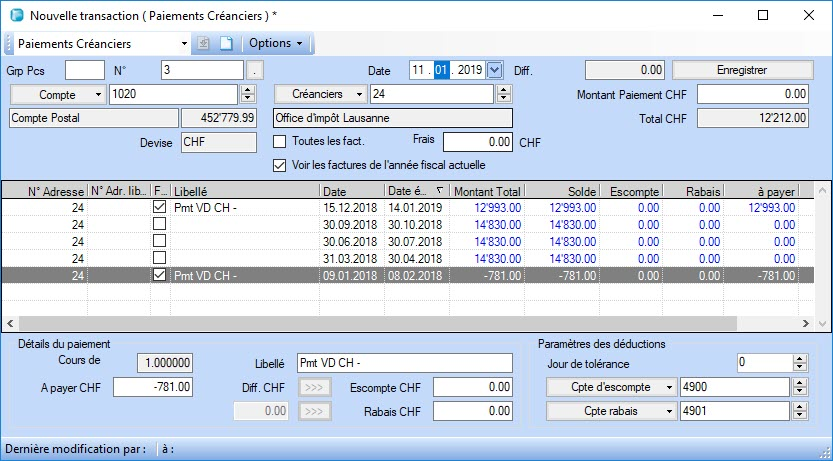Click the new document icon in toolbar
Screen dimensions: 833x461
(x=226, y=44)
